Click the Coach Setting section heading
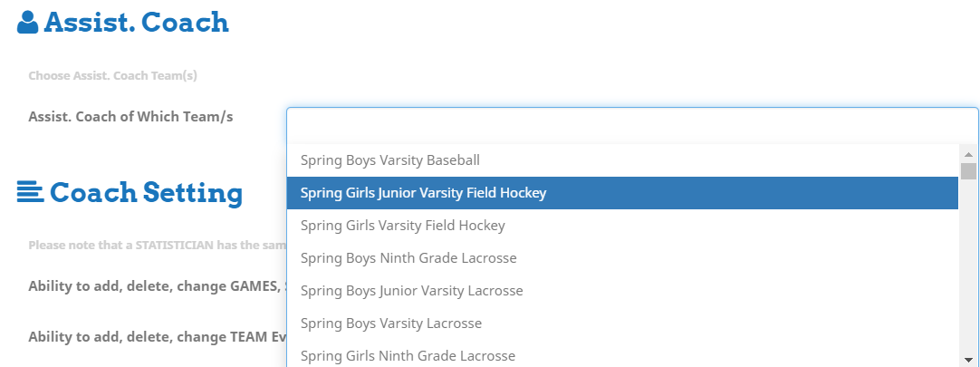Screen dimensions: 980x367 [146, 192]
